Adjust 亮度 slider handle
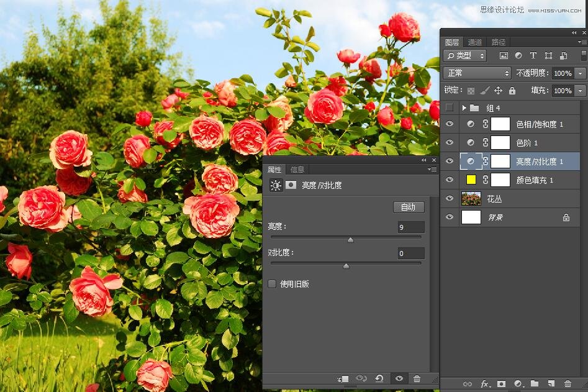 [x=350, y=240]
